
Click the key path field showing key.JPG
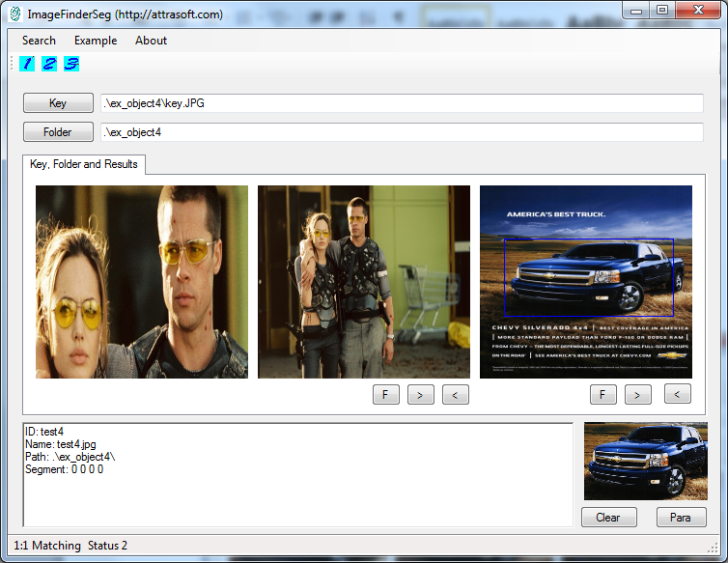[x=402, y=103]
